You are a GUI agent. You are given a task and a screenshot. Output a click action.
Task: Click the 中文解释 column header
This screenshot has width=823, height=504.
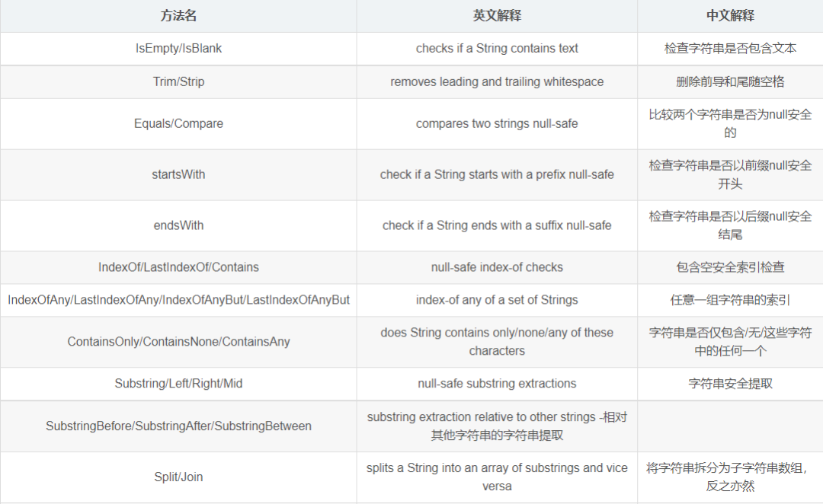coord(730,16)
